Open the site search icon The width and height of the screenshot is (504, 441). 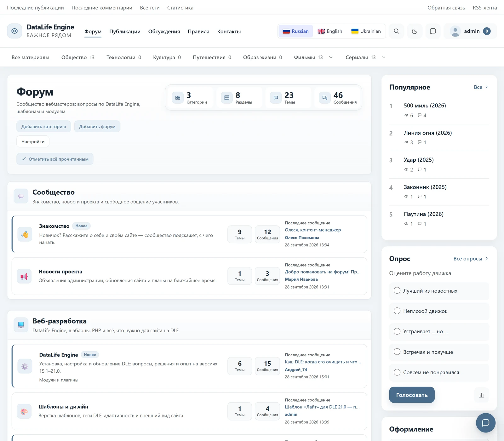[x=397, y=31]
